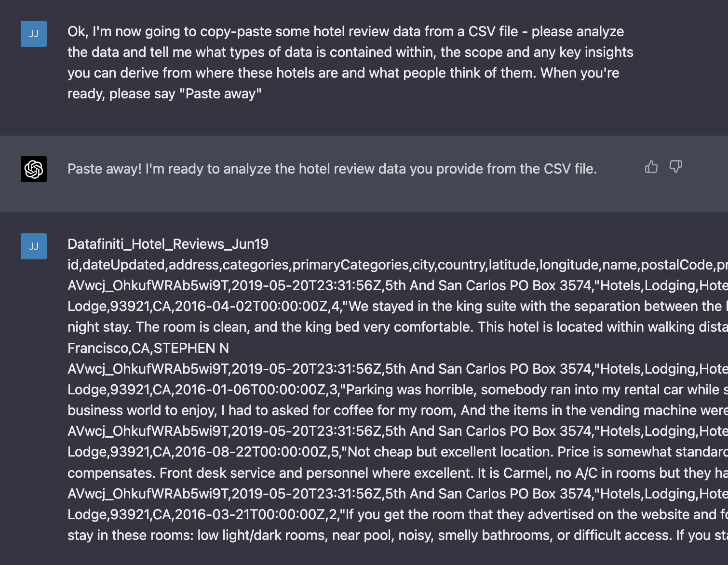Viewport: 728px width, 565px height.
Task: Click the Datafiniti_Hotel_Reviews_Jun19 title line
Action: (168, 244)
